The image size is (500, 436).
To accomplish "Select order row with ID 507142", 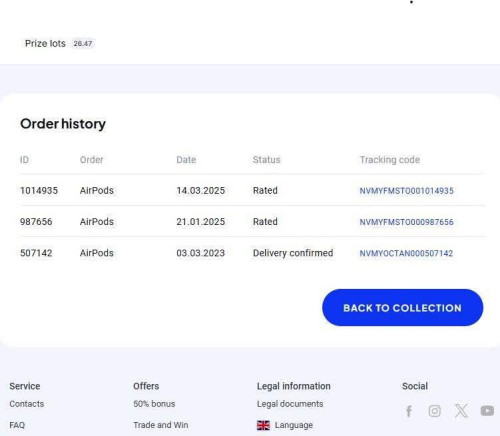I will (x=252, y=253).
